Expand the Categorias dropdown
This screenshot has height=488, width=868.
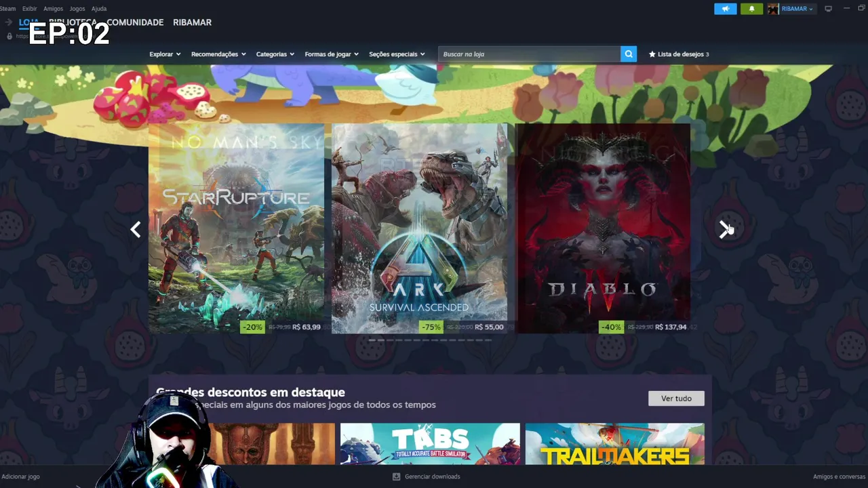[x=275, y=54]
